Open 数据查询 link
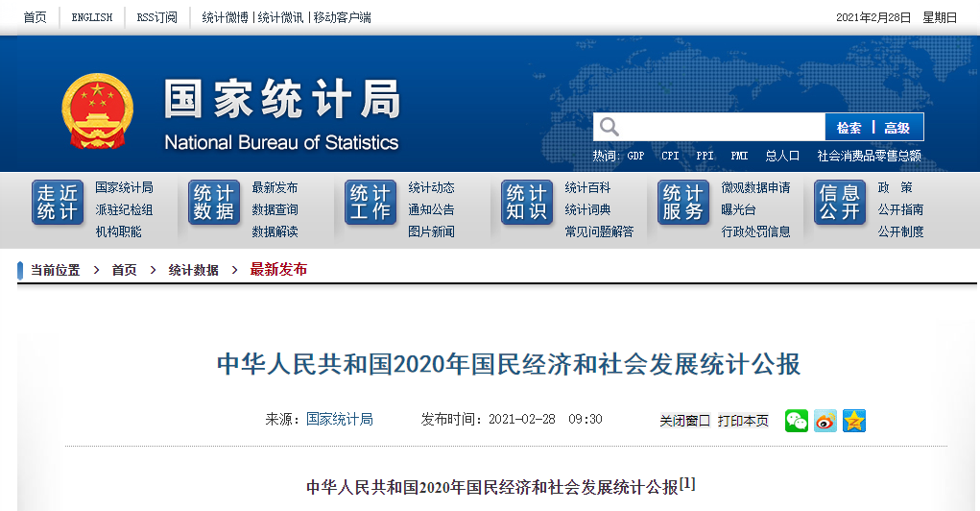The image size is (980, 511). (x=275, y=209)
